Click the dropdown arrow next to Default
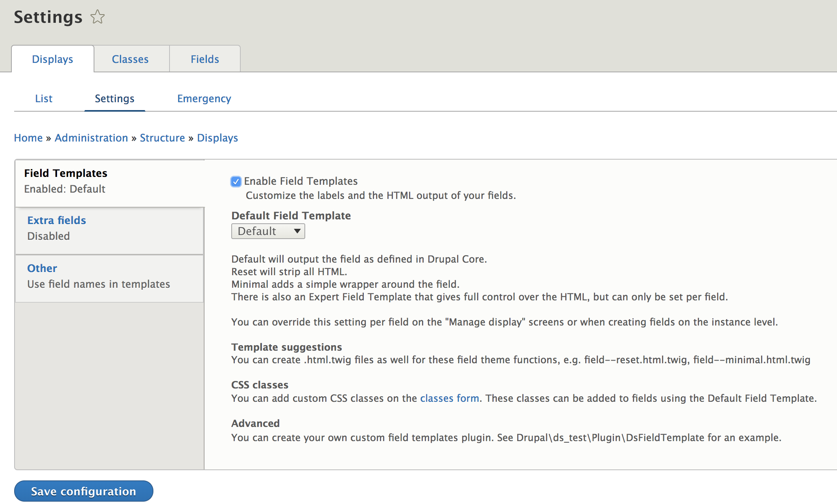This screenshot has height=504, width=837. pyautogui.click(x=297, y=231)
